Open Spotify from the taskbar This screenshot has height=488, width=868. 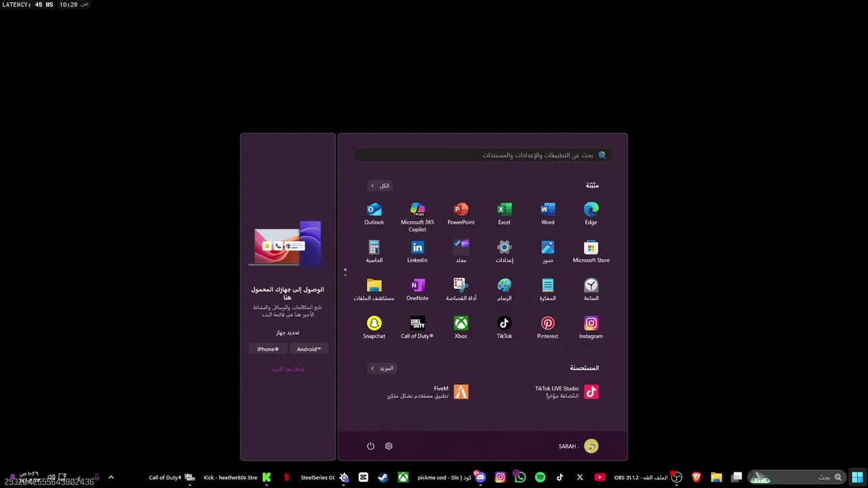[x=540, y=477]
